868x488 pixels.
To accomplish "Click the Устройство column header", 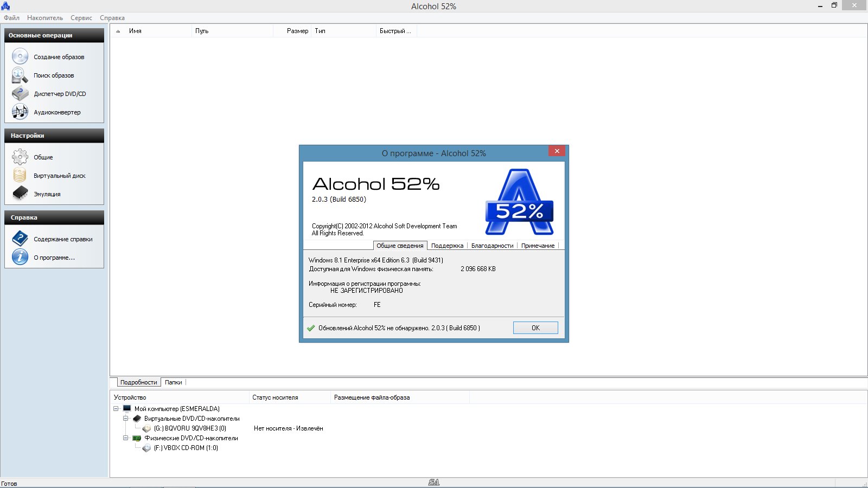I will coord(180,397).
